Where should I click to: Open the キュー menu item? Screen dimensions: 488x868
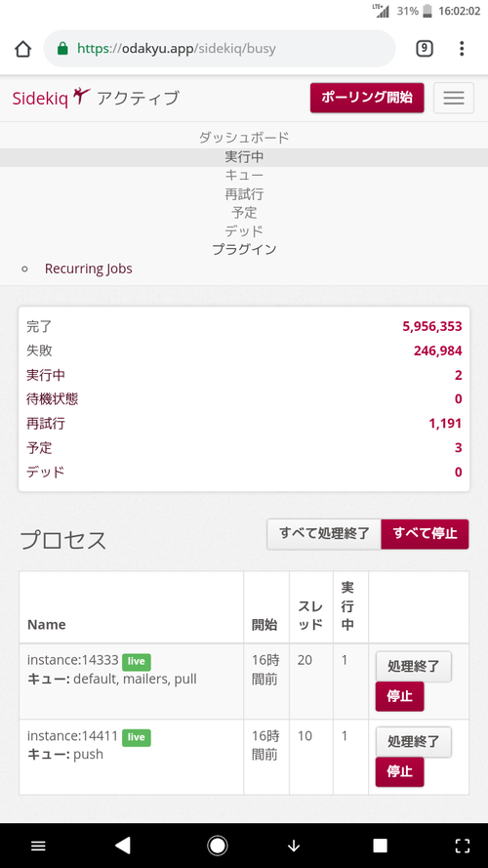pos(244,175)
